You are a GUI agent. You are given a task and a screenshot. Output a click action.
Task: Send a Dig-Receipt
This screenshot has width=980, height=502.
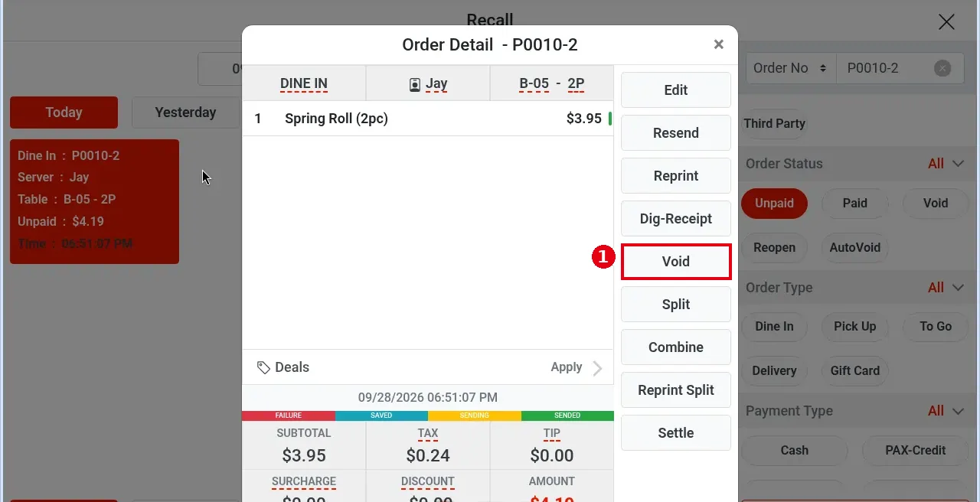[x=676, y=218]
